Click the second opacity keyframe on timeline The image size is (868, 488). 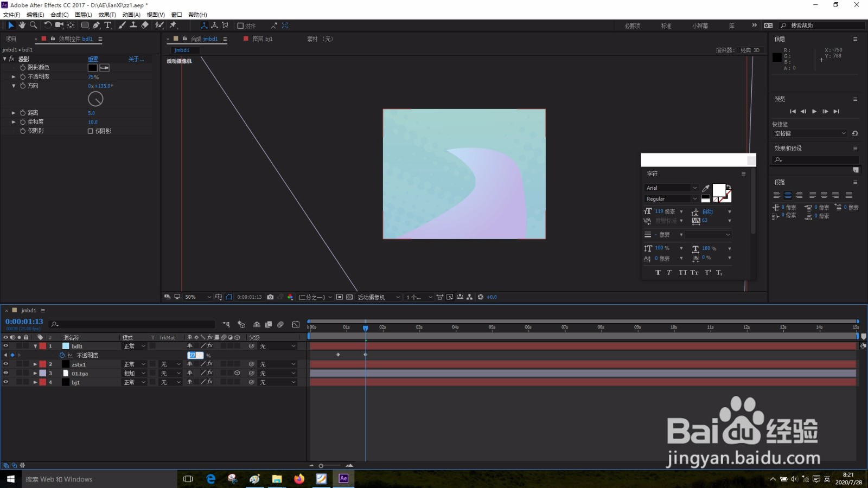[365, 355]
